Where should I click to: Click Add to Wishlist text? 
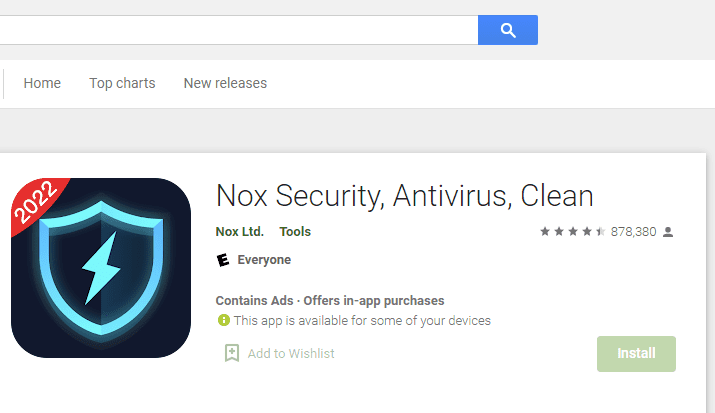pos(291,354)
